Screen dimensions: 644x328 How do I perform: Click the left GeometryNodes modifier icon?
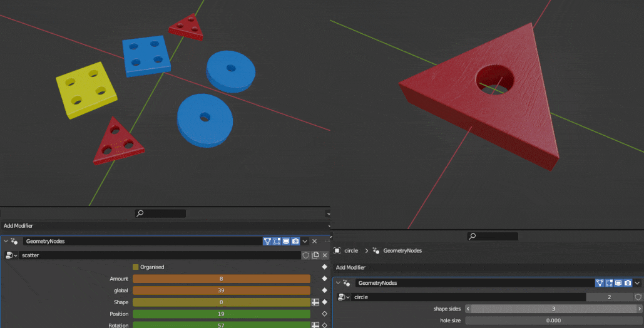[14, 241]
